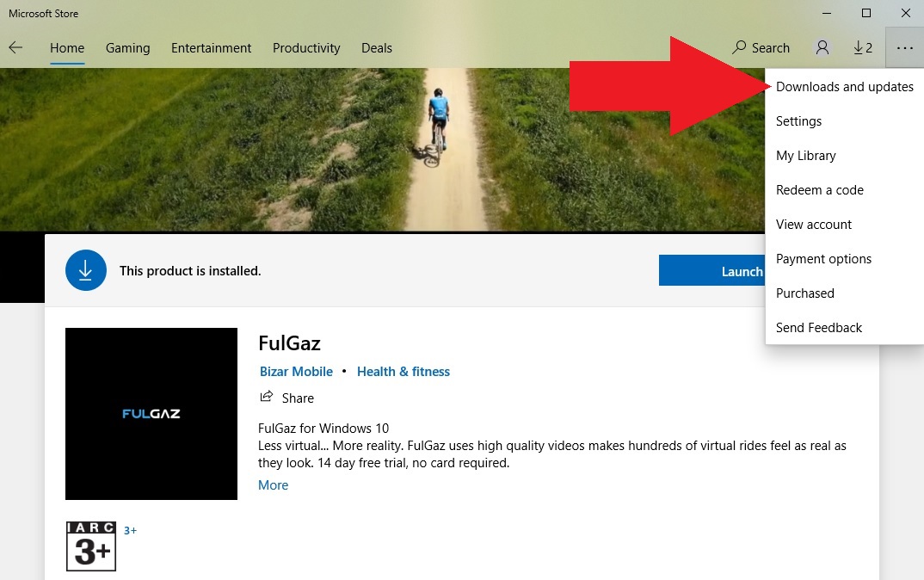Click the search magnifier button

[x=761, y=47]
